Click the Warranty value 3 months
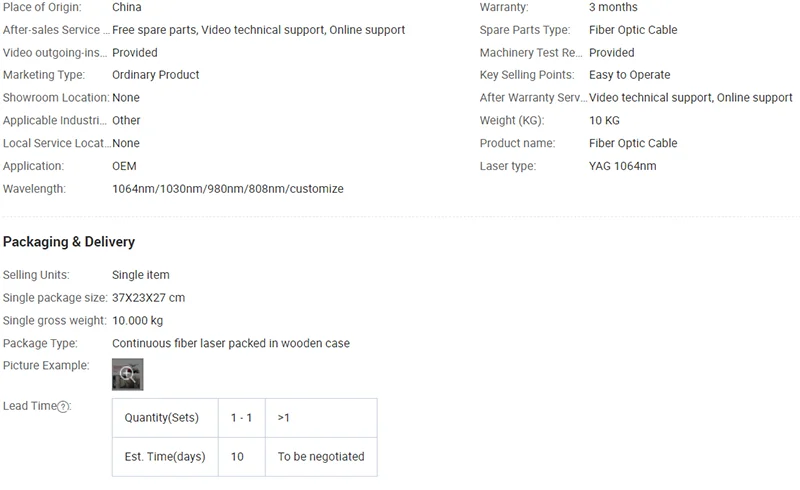Image resolution: width=800 pixels, height=490 pixels. (613, 7)
